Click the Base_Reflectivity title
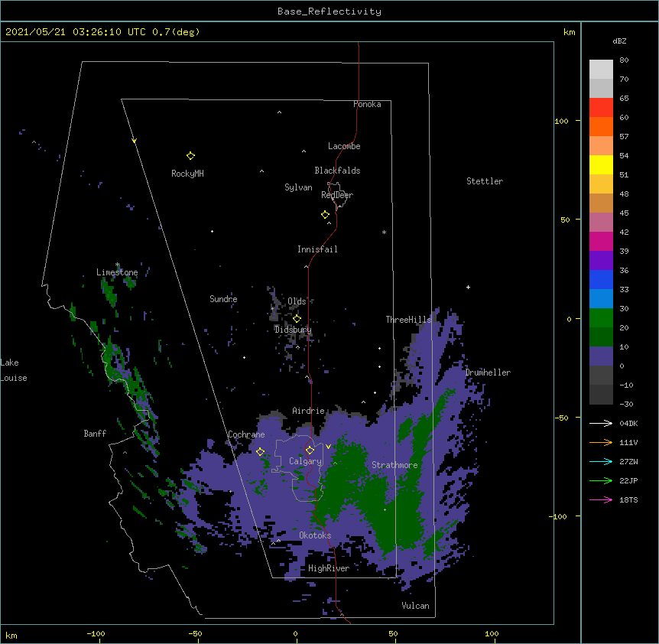 [329, 11]
